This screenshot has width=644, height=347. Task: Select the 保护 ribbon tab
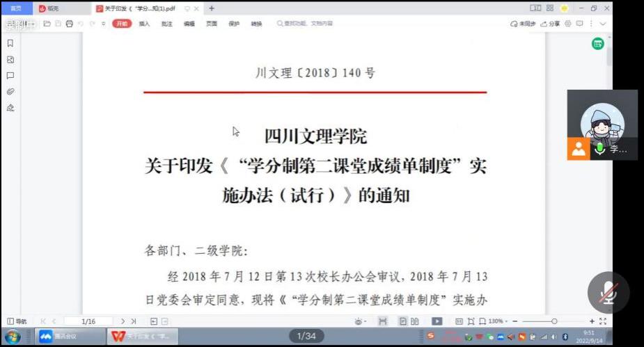234,24
